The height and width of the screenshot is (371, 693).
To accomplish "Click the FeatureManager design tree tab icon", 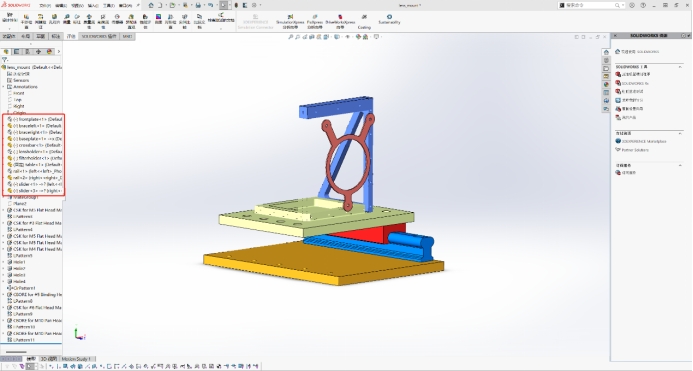I will [6, 52].
